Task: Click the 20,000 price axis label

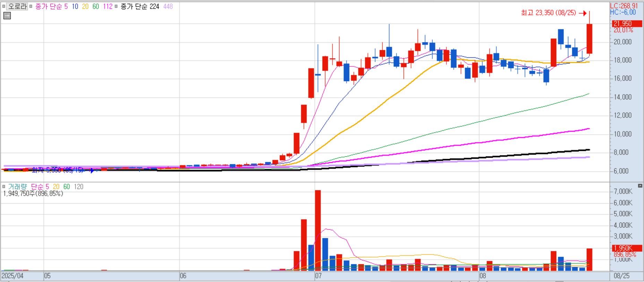Action: (x=623, y=42)
